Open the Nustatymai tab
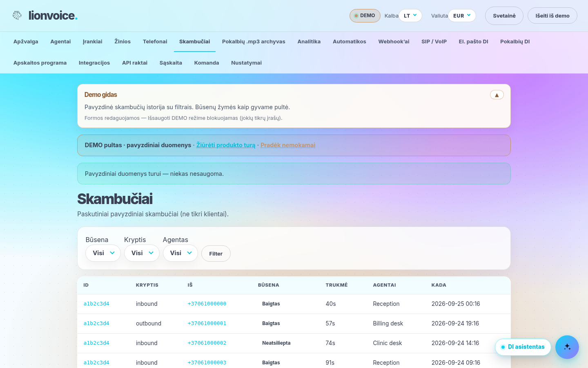 (246, 63)
